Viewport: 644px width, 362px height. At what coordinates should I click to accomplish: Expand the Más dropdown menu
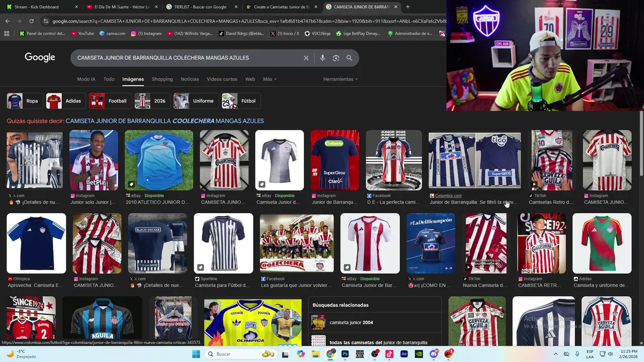(x=270, y=79)
